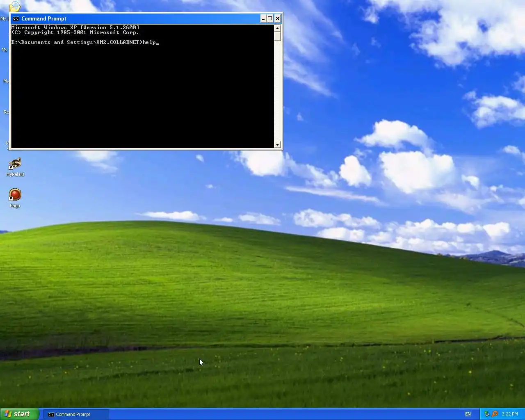Open the EN language bar indicator

point(468,414)
